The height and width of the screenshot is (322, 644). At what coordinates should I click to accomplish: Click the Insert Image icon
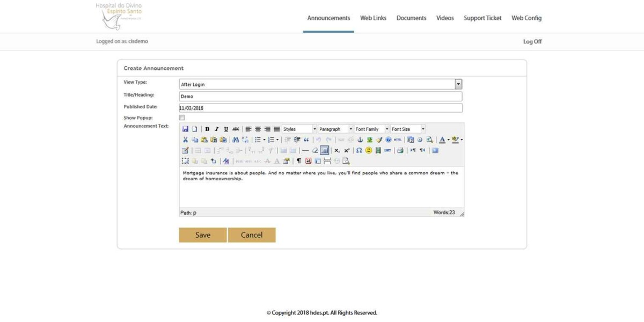tap(369, 140)
